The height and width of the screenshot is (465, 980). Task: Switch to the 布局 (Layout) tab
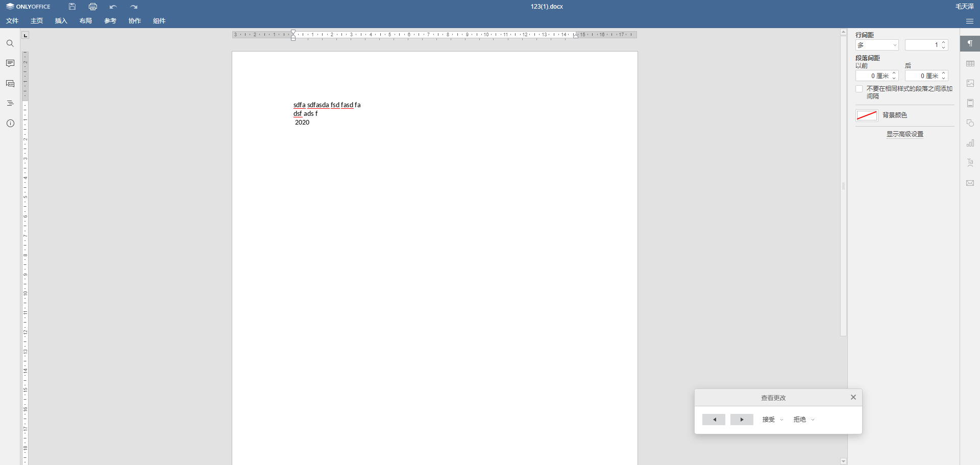pos(85,21)
